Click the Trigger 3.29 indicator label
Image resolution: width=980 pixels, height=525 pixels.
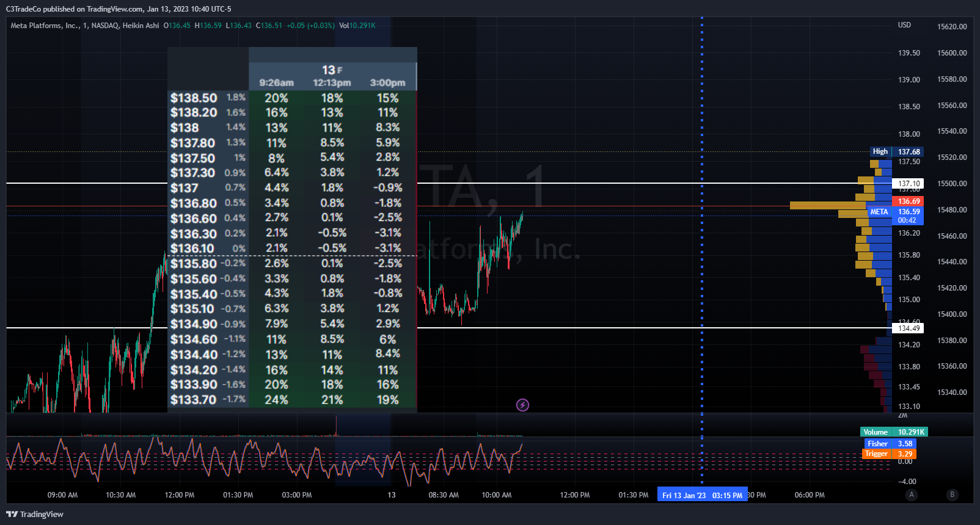tap(890, 454)
